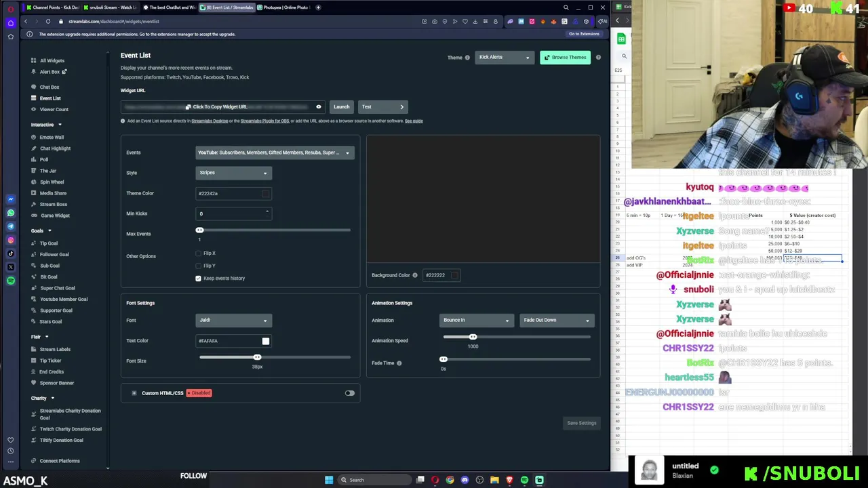Toggle the Custom HTML/CSS switch

click(x=349, y=393)
